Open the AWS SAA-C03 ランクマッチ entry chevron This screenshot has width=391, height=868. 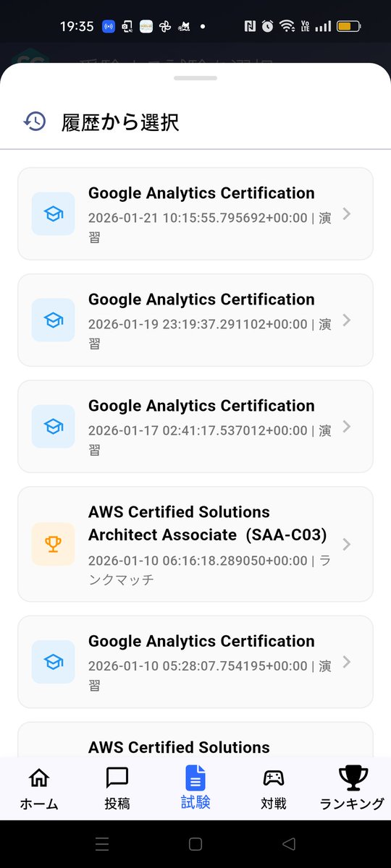pos(347,544)
